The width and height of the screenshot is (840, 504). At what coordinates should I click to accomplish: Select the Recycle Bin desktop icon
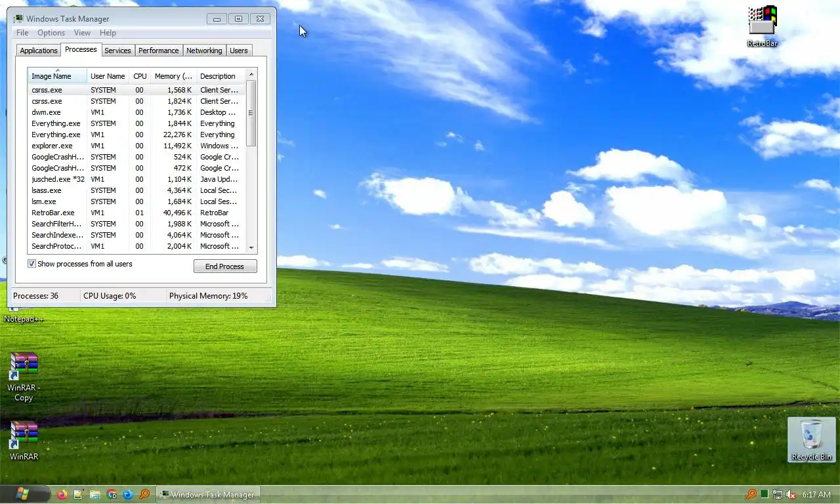point(812,440)
